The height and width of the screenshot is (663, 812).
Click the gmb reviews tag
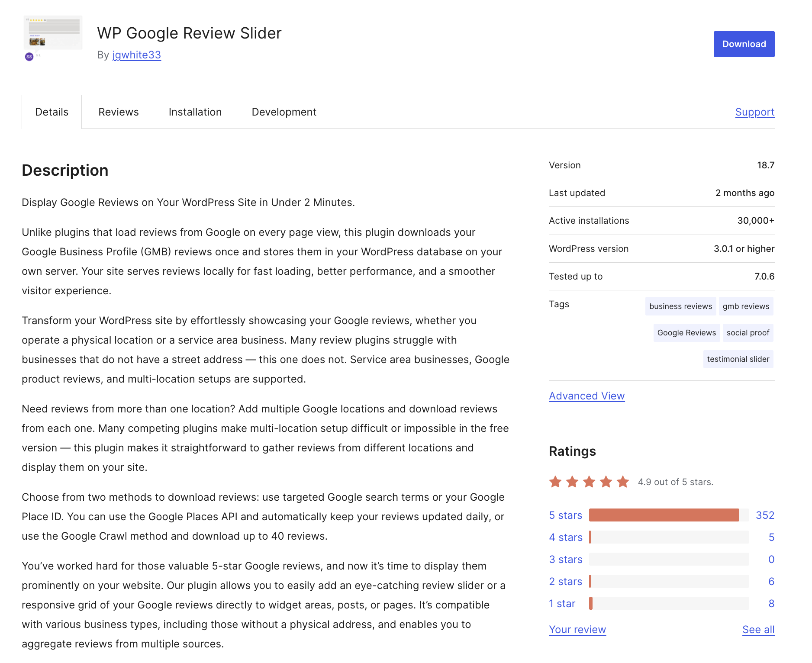click(x=746, y=306)
